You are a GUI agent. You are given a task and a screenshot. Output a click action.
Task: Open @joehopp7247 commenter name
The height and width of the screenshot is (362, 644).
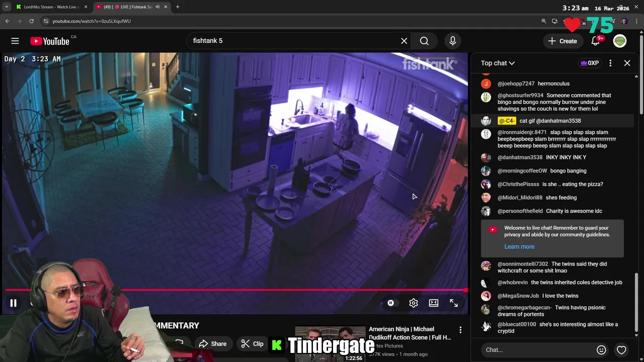[x=516, y=84]
